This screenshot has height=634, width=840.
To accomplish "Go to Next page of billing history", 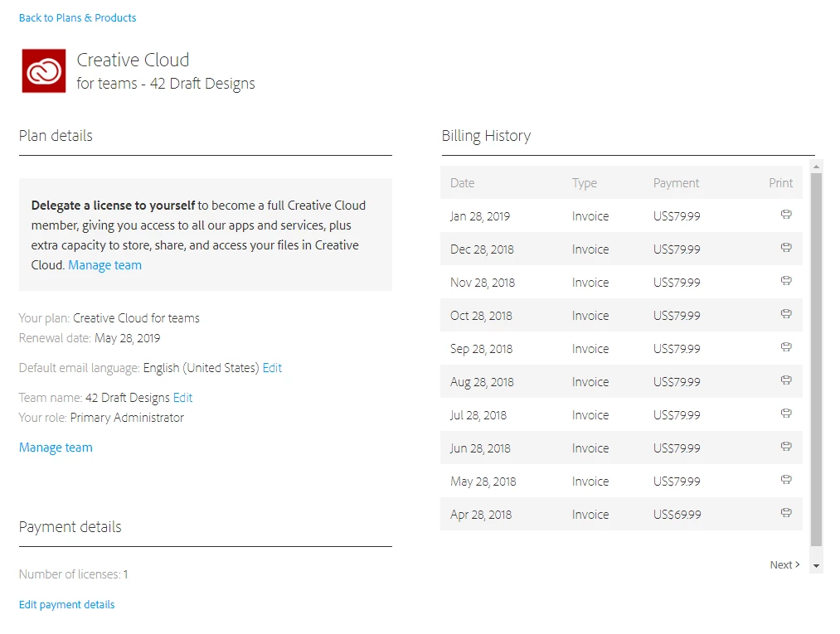I will (x=784, y=564).
